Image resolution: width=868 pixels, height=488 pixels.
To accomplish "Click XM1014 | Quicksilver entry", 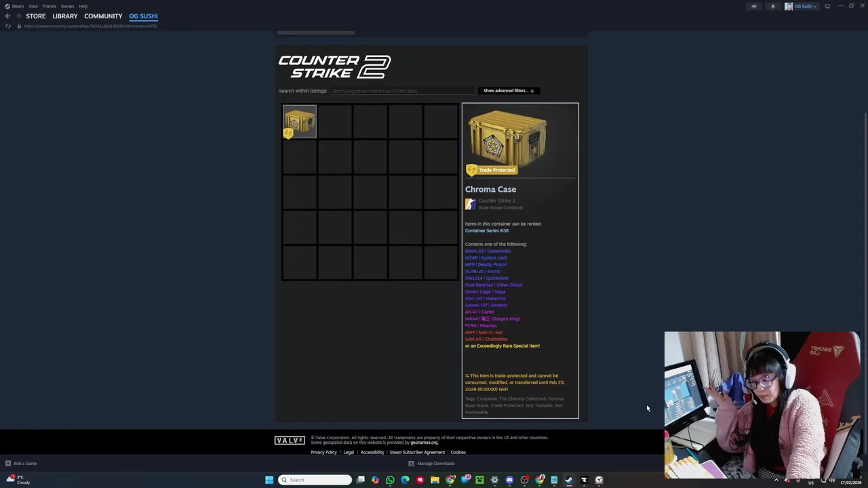I will pos(487,278).
